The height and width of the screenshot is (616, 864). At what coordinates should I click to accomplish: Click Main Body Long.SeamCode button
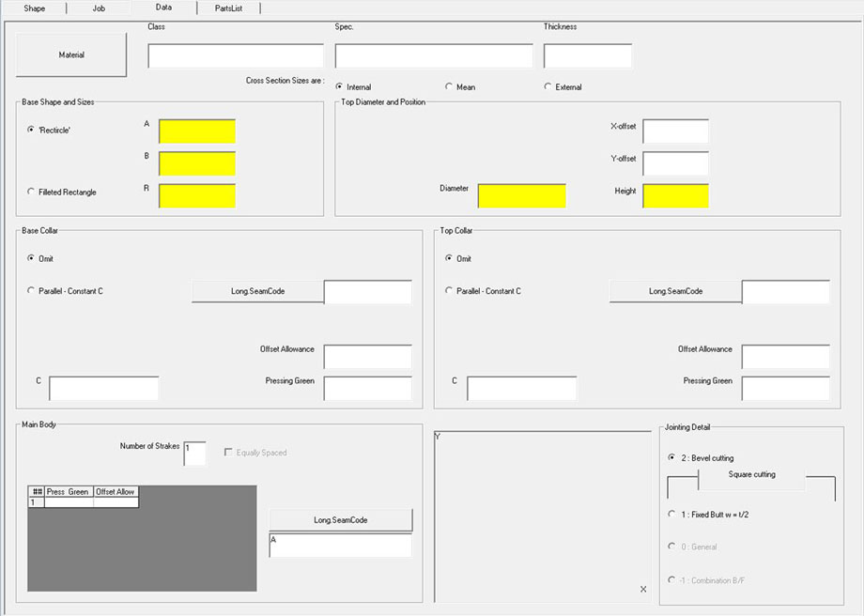(341, 519)
